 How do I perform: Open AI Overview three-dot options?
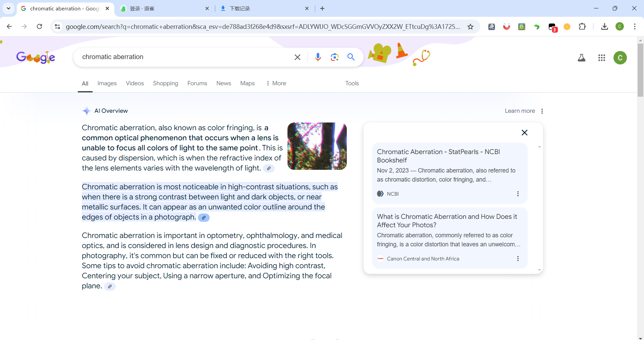(542, 111)
